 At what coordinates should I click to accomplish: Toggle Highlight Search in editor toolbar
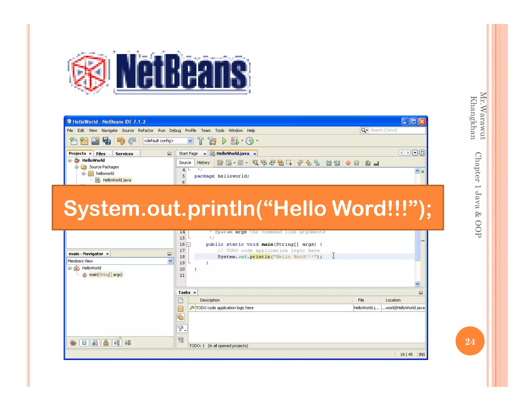[x=281, y=163]
